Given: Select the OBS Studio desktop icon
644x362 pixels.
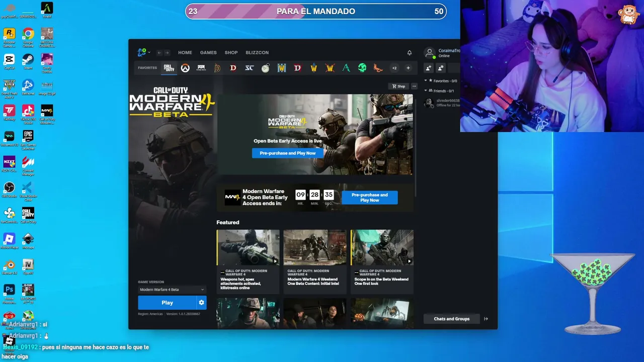Looking at the screenshot, I should click(9, 190).
